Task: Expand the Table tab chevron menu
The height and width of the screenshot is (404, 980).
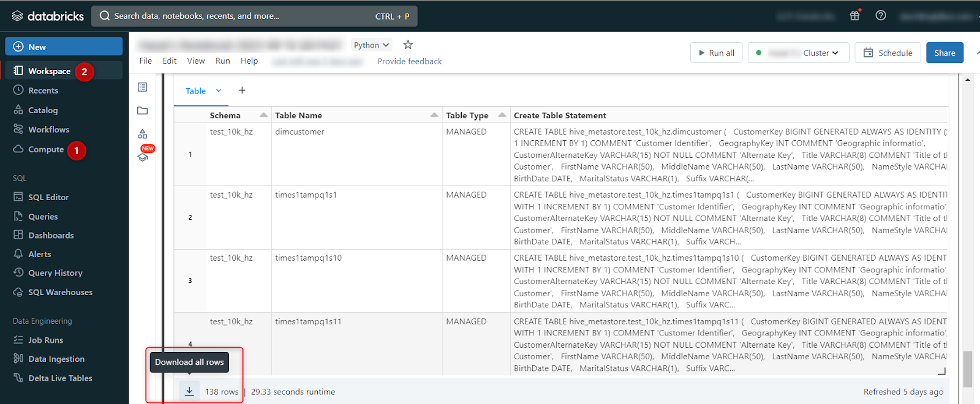Action: coord(219,91)
